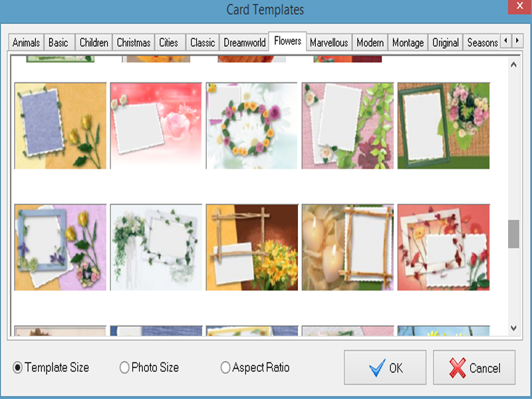Click the vertical scrollbar thumb
This screenshot has width=532, height=399.
tap(513, 234)
